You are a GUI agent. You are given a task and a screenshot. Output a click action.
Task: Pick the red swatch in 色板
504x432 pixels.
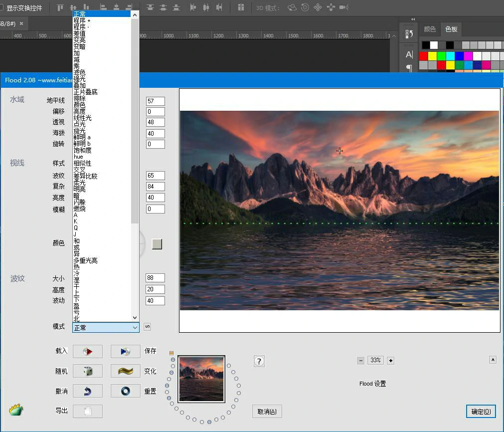point(424,56)
